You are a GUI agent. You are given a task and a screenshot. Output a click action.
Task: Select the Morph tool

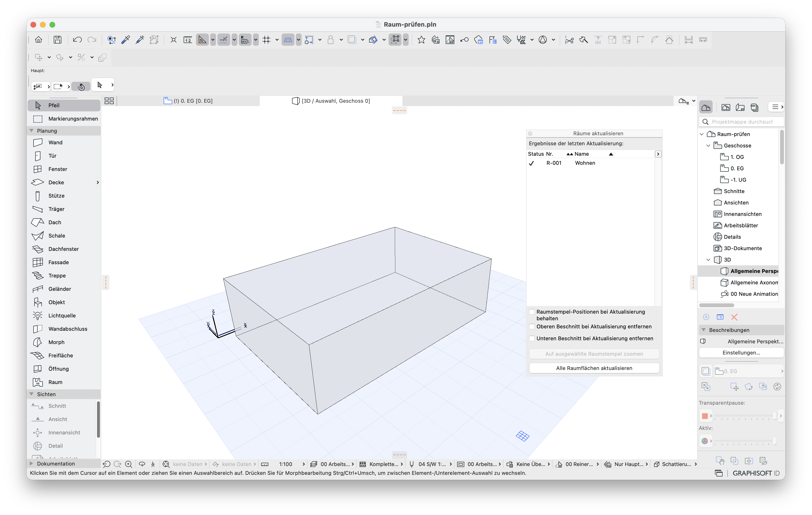point(64,342)
